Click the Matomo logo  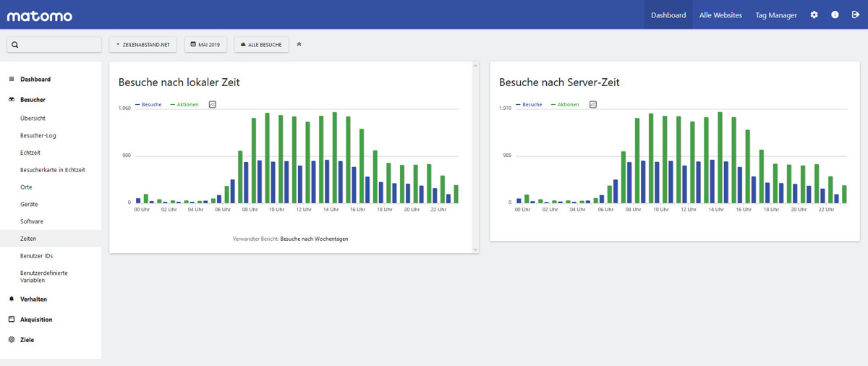tap(40, 15)
